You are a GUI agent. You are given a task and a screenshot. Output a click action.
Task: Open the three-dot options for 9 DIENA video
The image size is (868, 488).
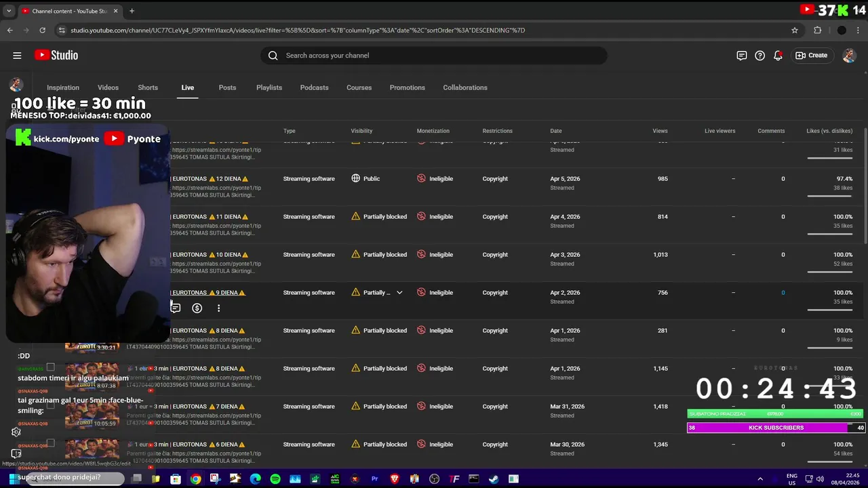click(x=218, y=308)
